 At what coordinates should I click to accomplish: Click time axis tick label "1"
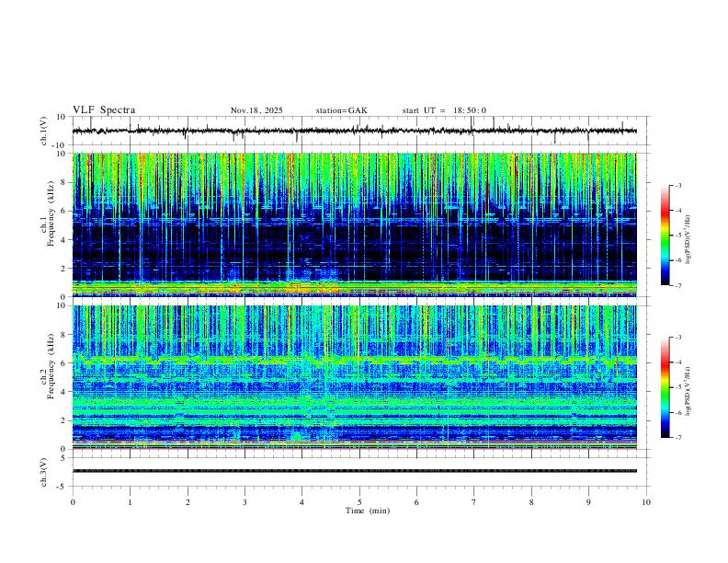pos(130,502)
